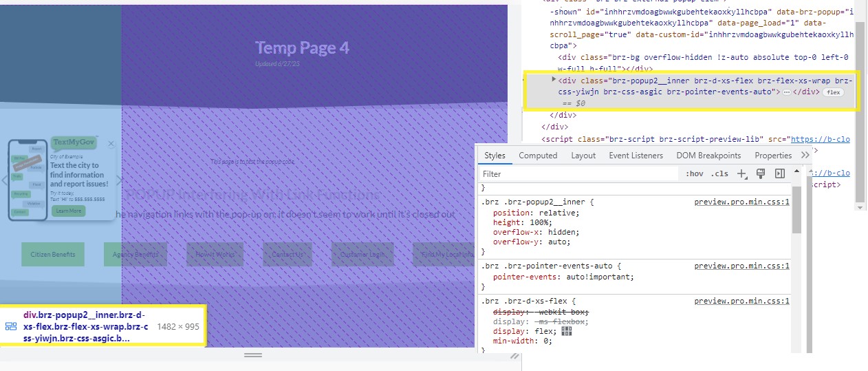Click the TextMyGov logo in popup
Viewport: 868px width, 371px height.
coord(73,142)
